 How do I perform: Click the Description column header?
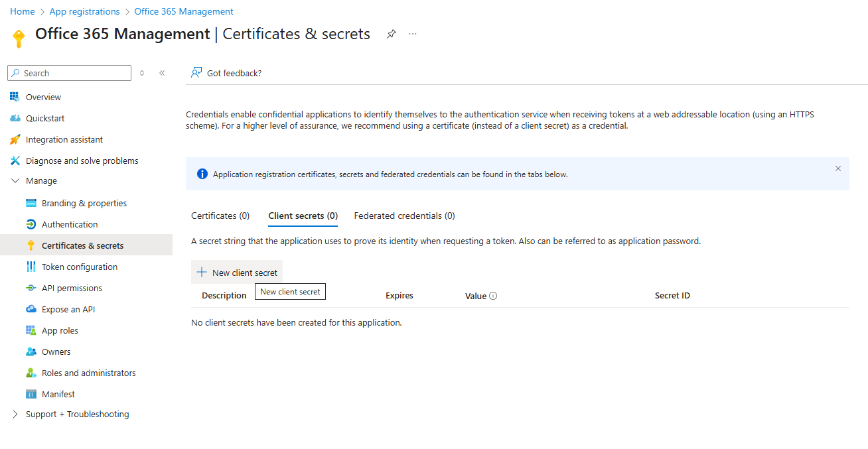click(224, 296)
